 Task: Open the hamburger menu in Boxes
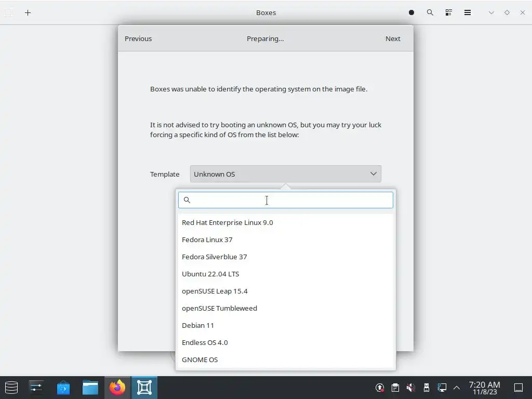(467, 12)
